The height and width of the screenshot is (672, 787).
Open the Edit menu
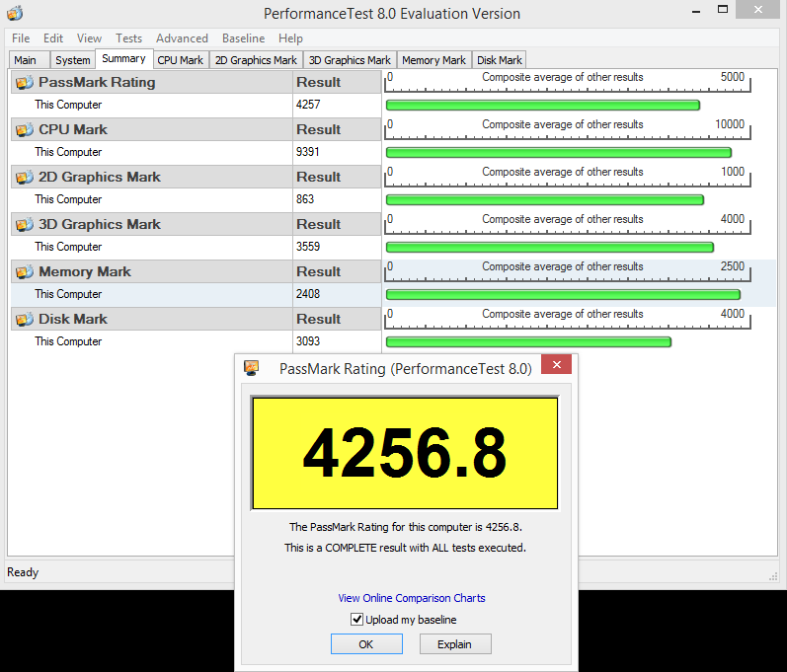pyautogui.click(x=52, y=38)
